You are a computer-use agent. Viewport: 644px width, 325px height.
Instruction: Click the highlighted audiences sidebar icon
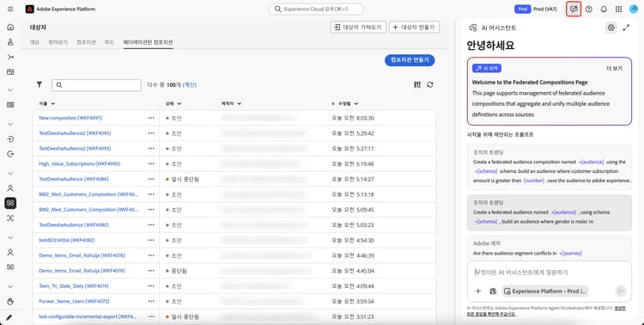[10, 203]
